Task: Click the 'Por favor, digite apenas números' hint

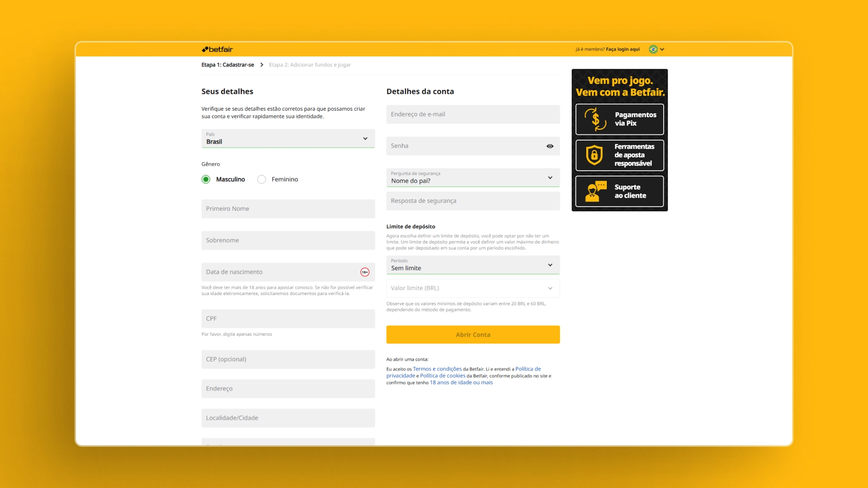Action: [x=236, y=334]
